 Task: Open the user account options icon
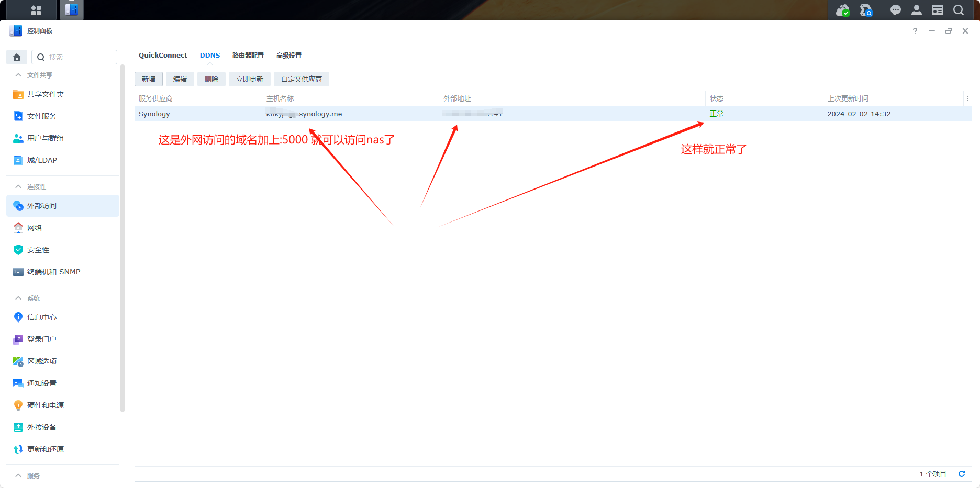click(x=916, y=10)
